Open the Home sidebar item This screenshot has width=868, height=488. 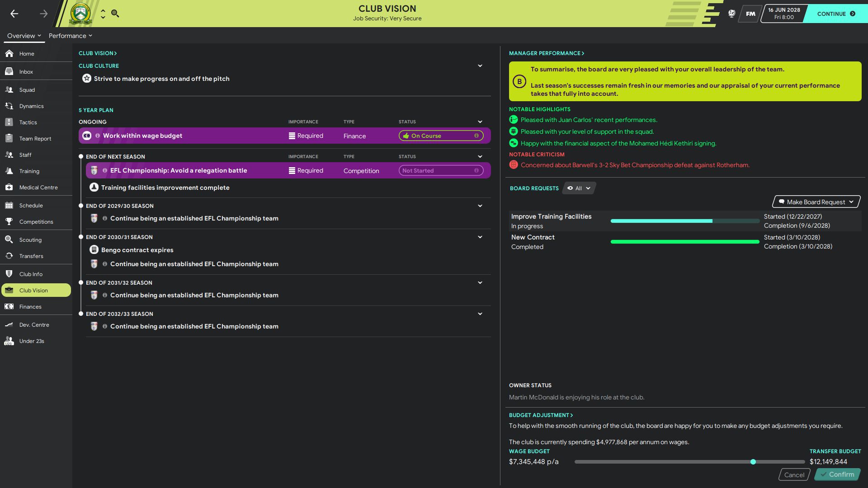coord(36,53)
